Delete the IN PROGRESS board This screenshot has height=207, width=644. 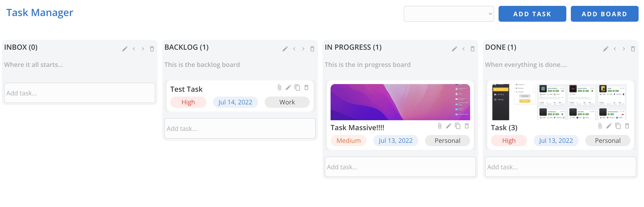[x=472, y=49]
